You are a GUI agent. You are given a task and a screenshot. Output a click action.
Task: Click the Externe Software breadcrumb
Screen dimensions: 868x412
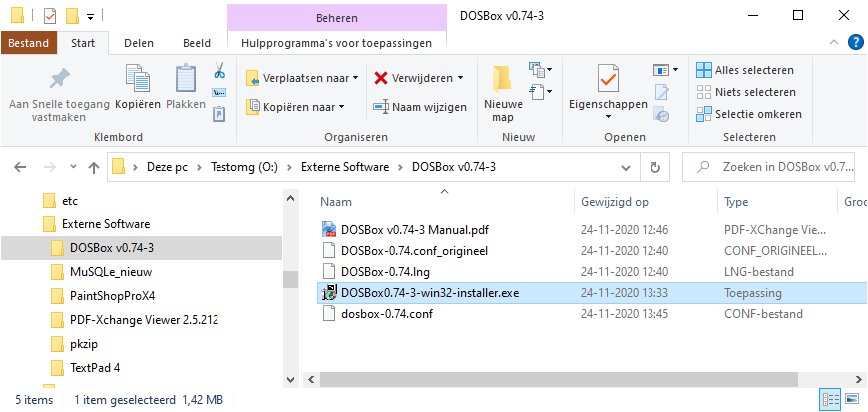tap(345, 167)
